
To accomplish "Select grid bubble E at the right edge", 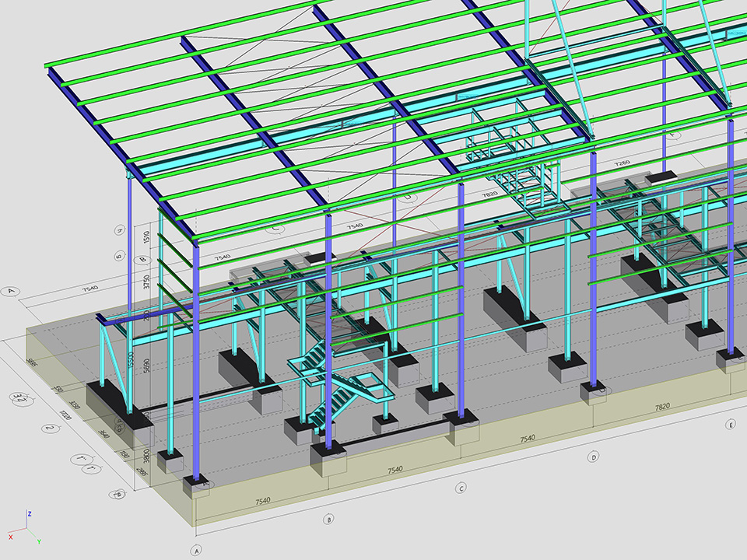I will tap(731, 425).
